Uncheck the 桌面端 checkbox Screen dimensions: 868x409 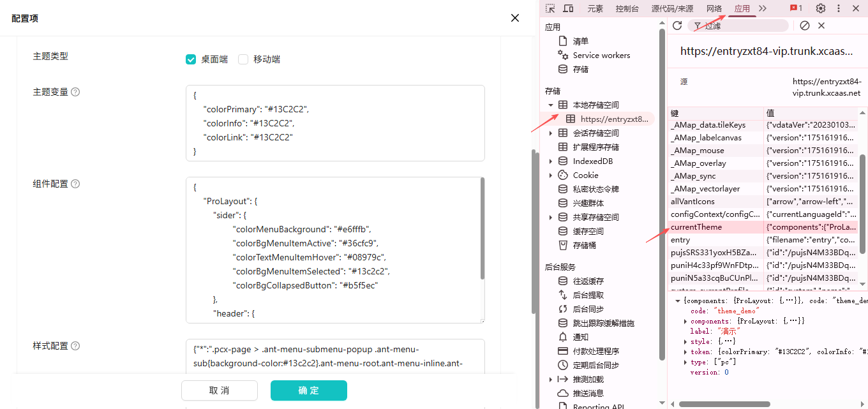coord(190,59)
